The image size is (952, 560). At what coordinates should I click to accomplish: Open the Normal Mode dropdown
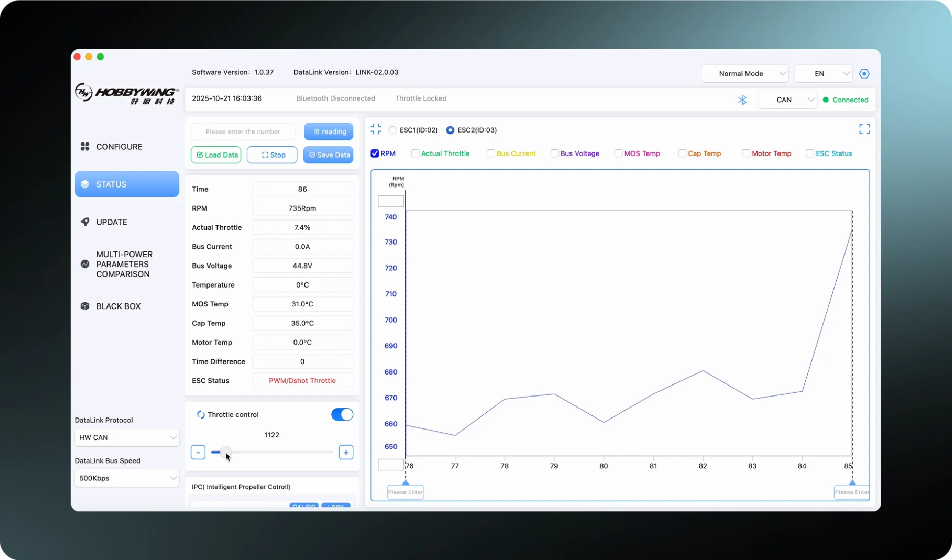[x=744, y=73]
